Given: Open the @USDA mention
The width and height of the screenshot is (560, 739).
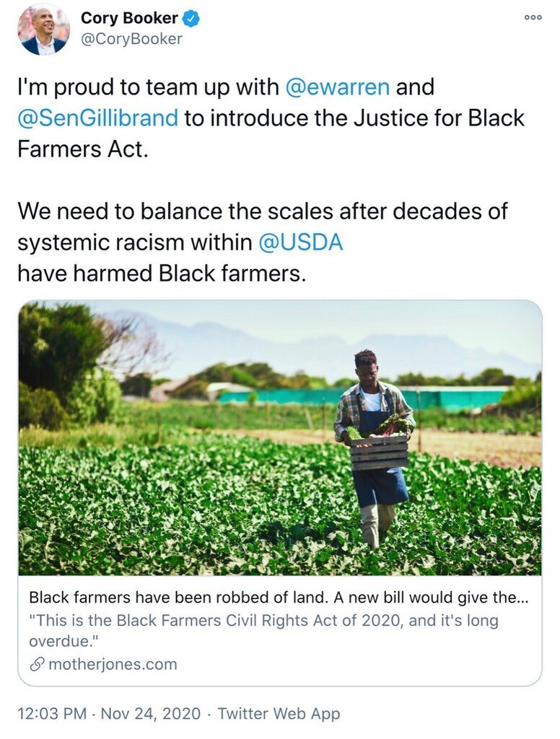Looking at the screenshot, I should pyautogui.click(x=300, y=243).
